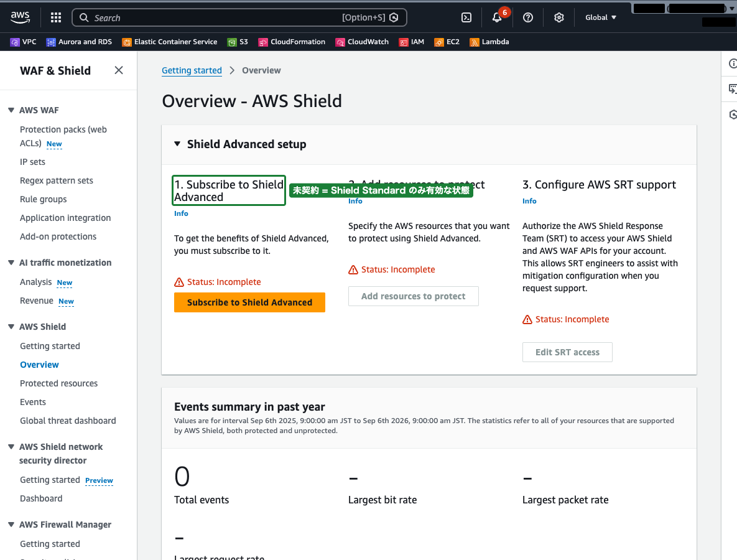Collapse AWS Shield network security director group
The image size is (737, 560).
click(11, 447)
